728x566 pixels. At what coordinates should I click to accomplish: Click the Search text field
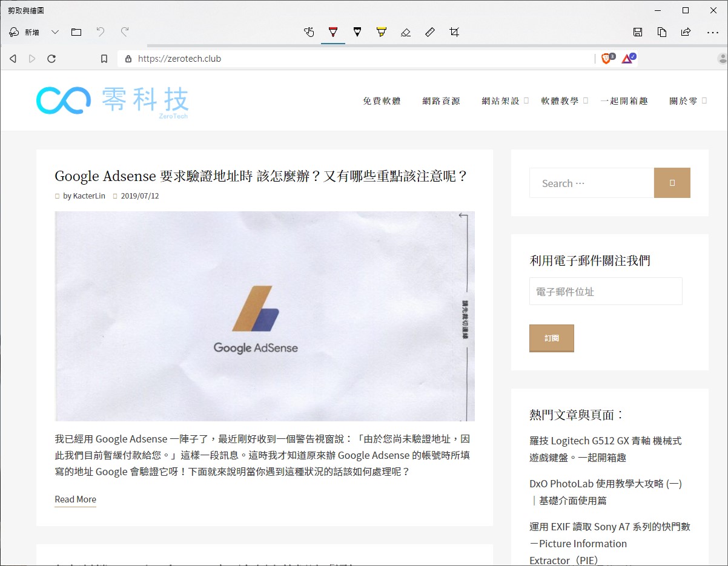(x=592, y=183)
